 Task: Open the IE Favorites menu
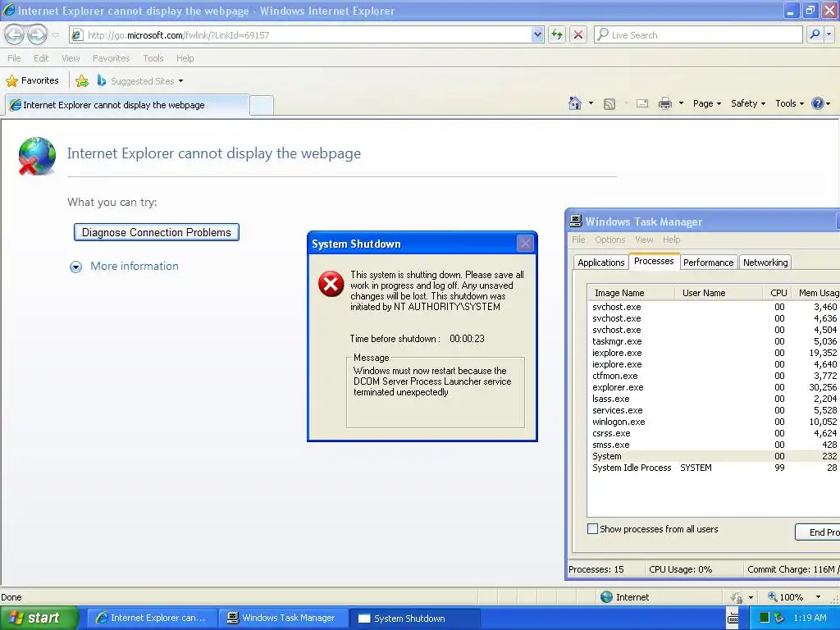(111, 58)
